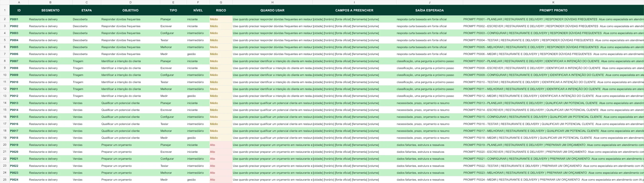Click Objetivo cell in row P0004
The image size is (644, 183).
[130, 40]
